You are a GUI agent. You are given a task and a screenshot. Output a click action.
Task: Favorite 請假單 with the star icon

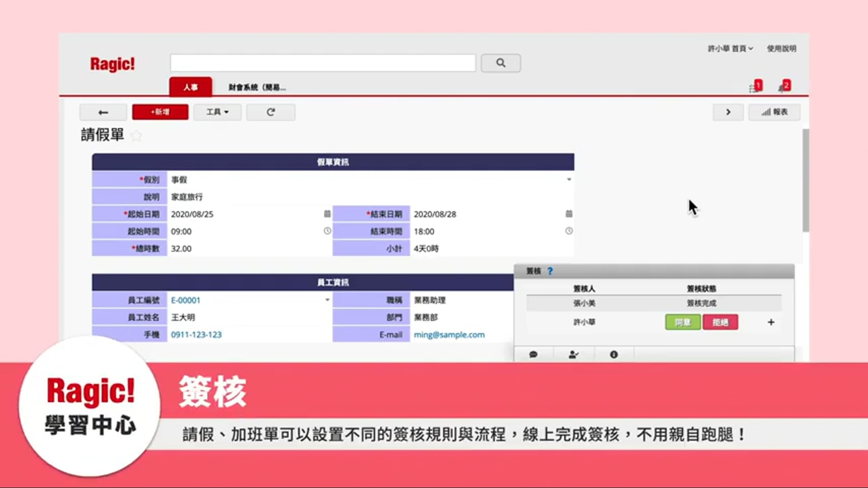tap(136, 136)
